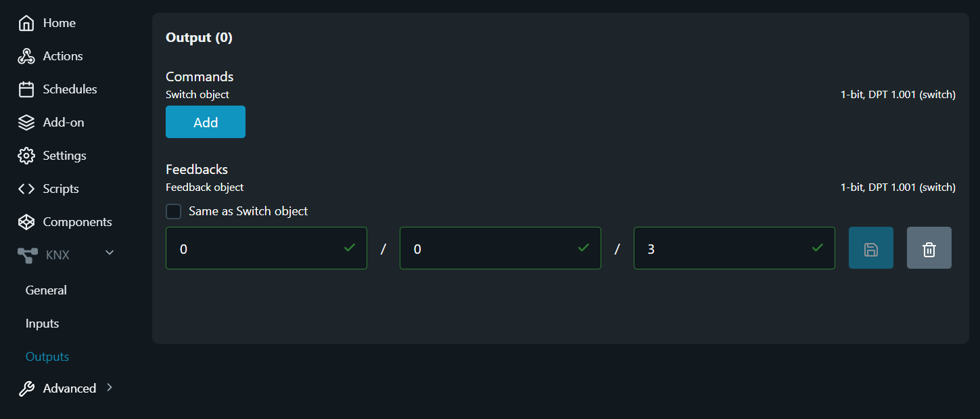
Task: Delete feedback address with trash icon
Action: click(929, 248)
